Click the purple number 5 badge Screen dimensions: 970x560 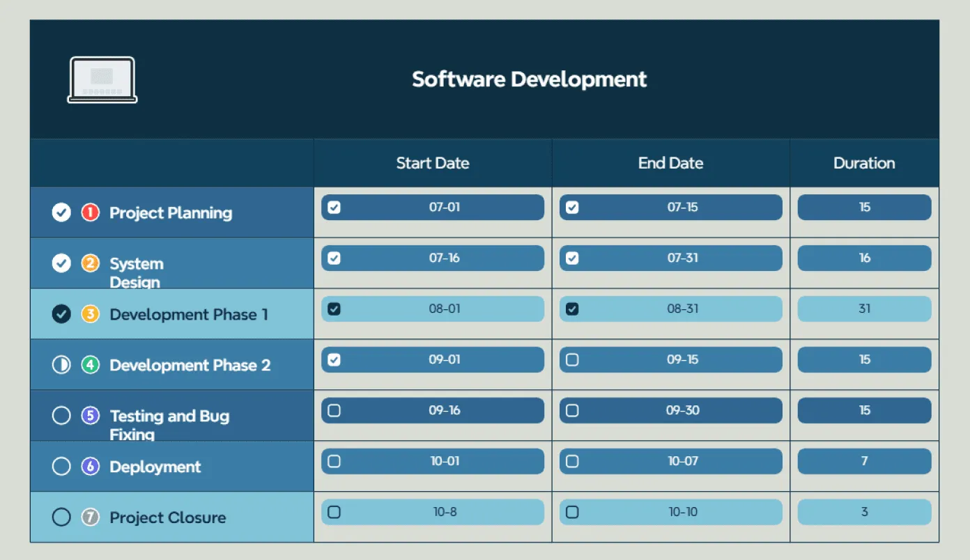click(91, 416)
